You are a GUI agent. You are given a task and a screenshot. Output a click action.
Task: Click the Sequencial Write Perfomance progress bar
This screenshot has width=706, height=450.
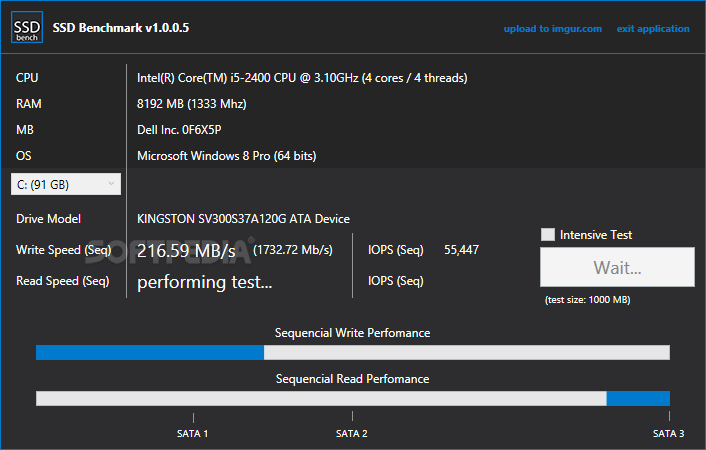click(353, 352)
